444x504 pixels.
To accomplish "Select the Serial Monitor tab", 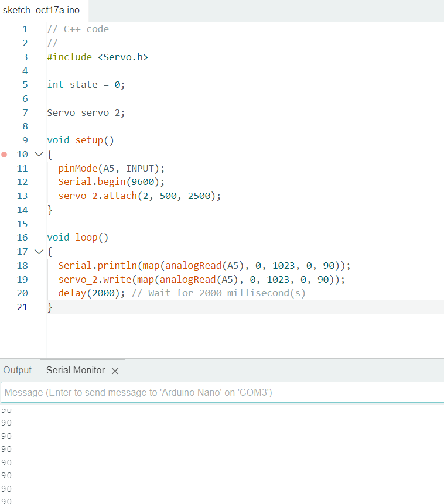I will pos(76,371).
